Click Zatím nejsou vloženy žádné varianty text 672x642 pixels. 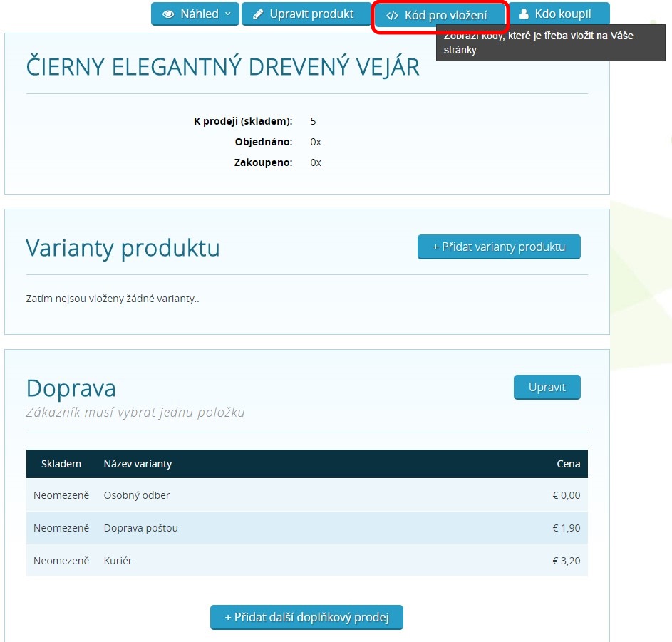[113, 299]
